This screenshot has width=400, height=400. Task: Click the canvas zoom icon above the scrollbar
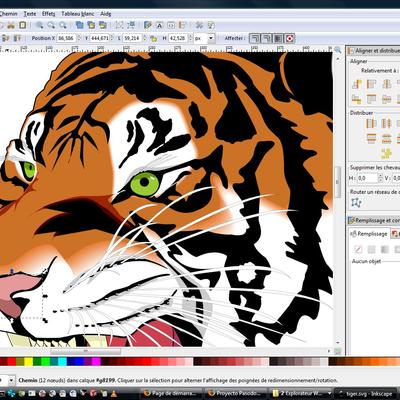point(338,50)
